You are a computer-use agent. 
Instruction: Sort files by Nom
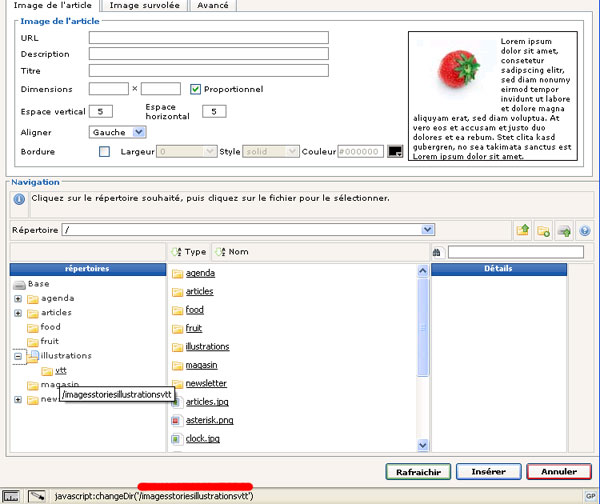(x=232, y=252)
